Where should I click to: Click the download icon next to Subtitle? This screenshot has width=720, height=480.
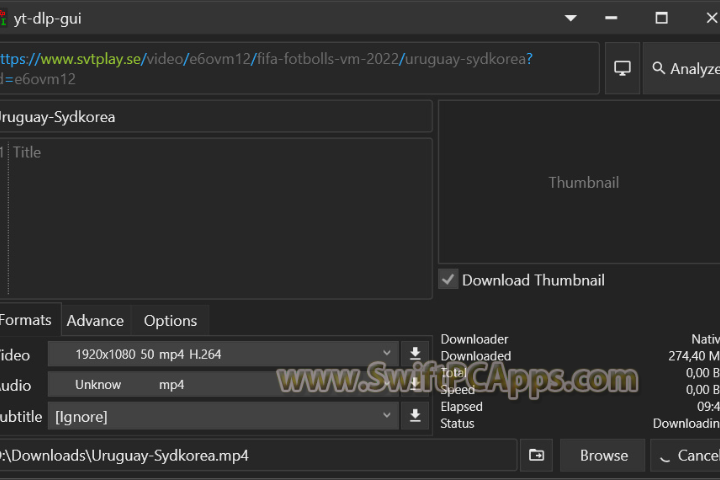pos(415,416)
